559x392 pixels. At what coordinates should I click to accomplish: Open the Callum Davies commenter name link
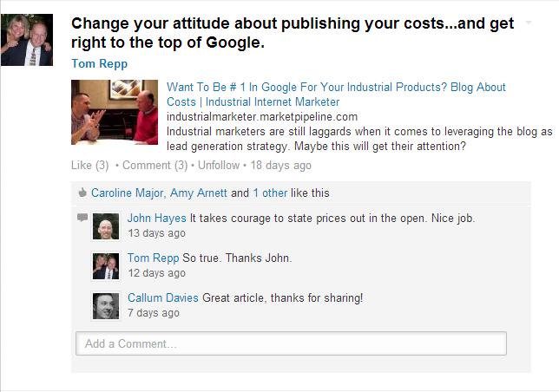[163, 297]
